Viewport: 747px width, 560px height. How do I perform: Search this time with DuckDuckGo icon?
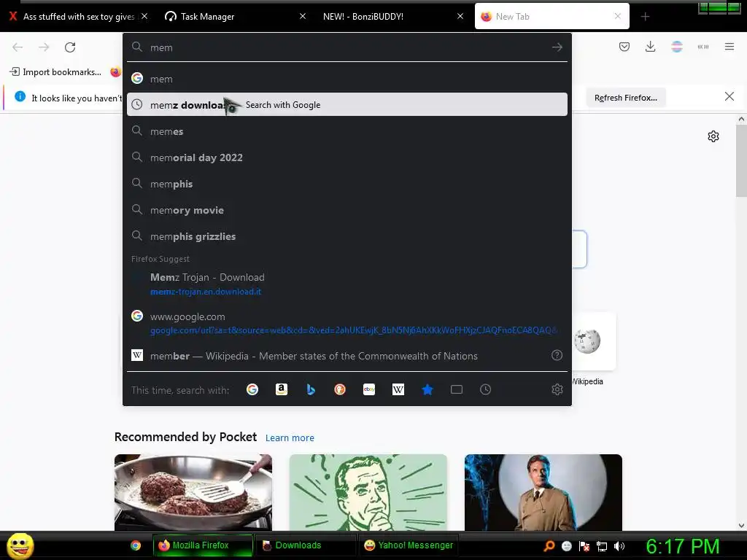click(340, 389)
